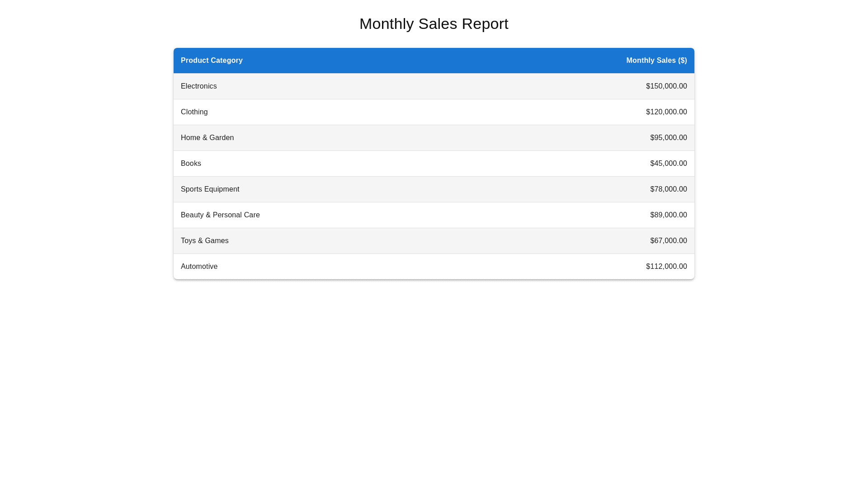Select the Clothing category cell
Screen dimensions: 868x488
194,112
